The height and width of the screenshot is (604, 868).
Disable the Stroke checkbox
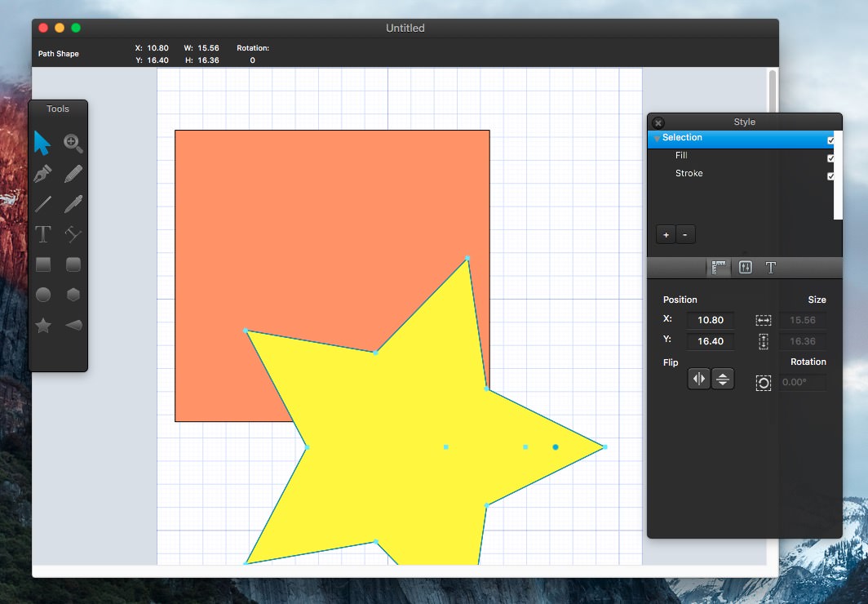click(830, 175)
